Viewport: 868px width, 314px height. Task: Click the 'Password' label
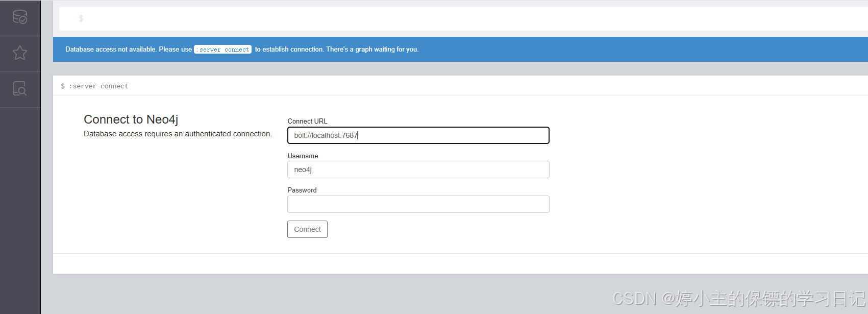302,190
